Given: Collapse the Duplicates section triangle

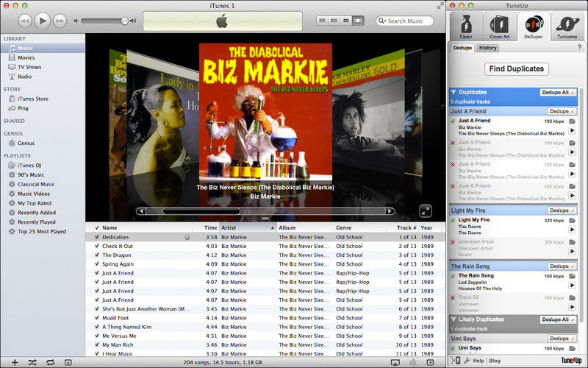Looking at the screenshot, I should click(453, 92).
